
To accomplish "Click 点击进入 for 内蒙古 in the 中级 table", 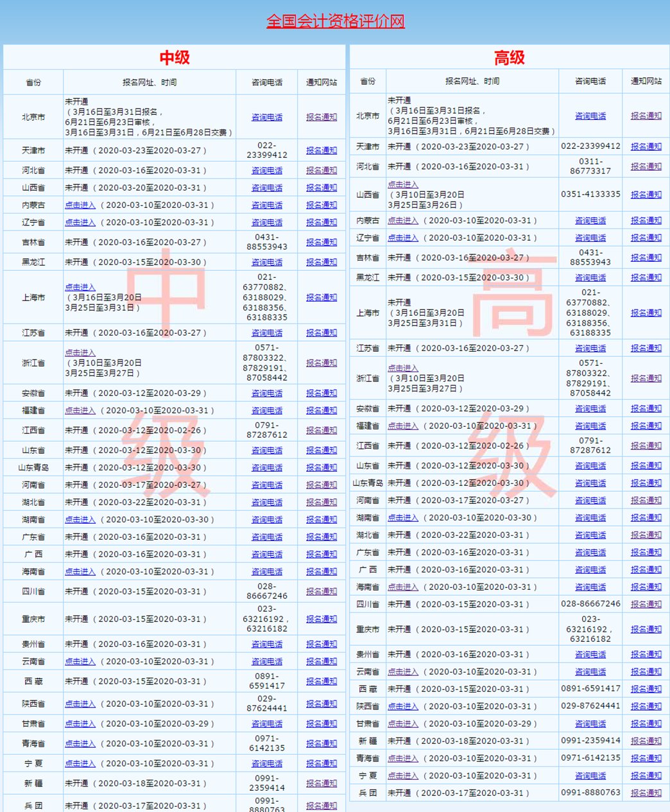I will [x=80, y=204].
